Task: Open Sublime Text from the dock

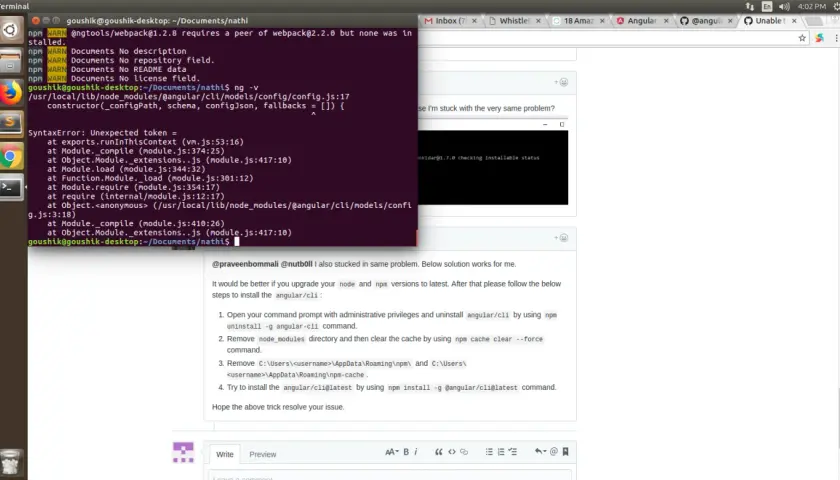Action: [11, 124]
